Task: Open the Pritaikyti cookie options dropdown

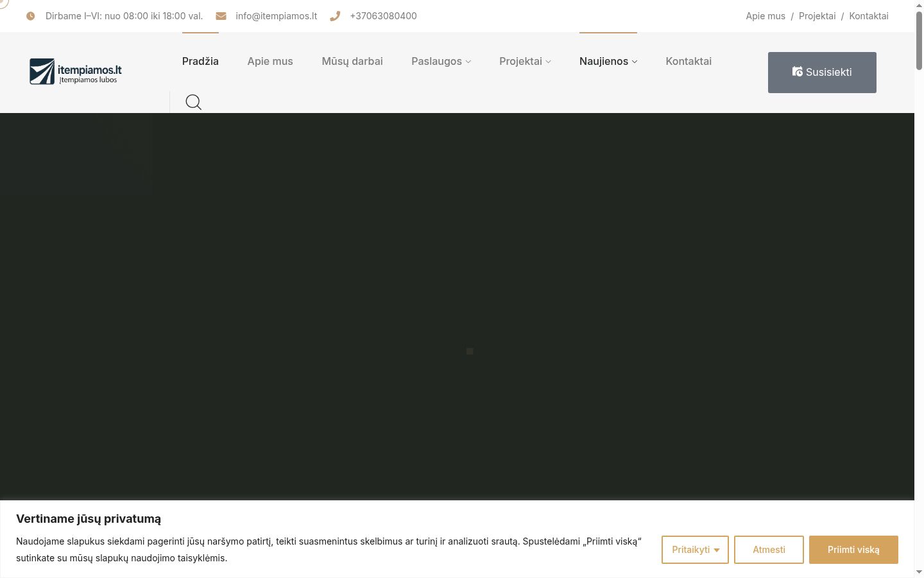Action: point(695,550)
